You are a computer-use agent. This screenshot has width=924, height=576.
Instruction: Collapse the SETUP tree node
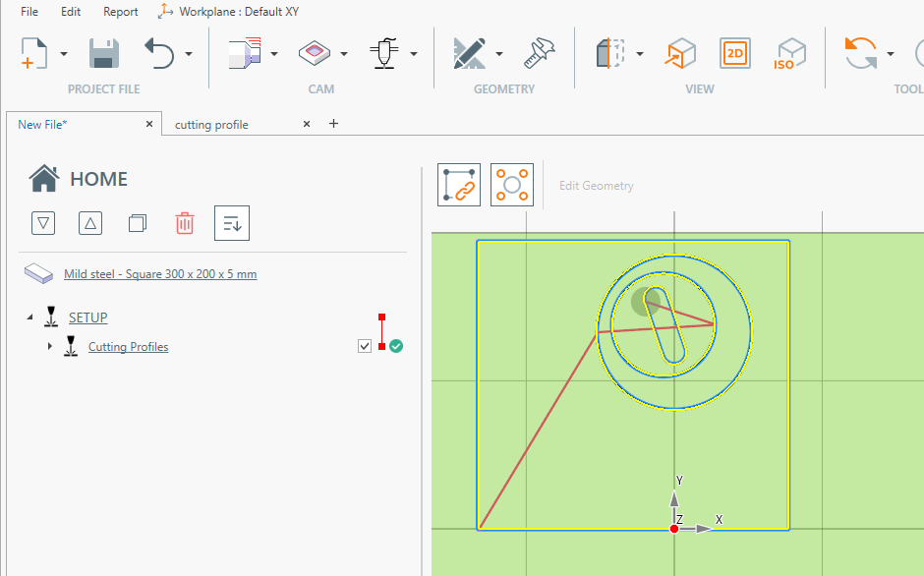[x=29, y=317]
